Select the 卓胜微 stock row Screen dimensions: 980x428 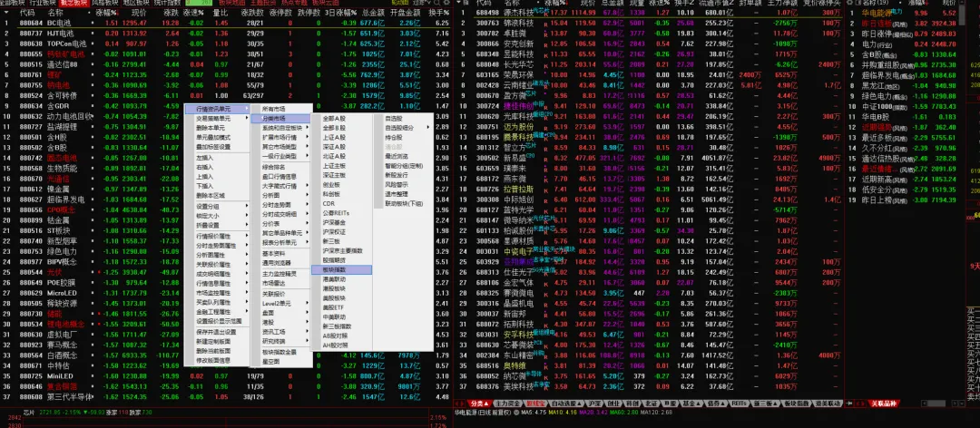tap(649, 34)
